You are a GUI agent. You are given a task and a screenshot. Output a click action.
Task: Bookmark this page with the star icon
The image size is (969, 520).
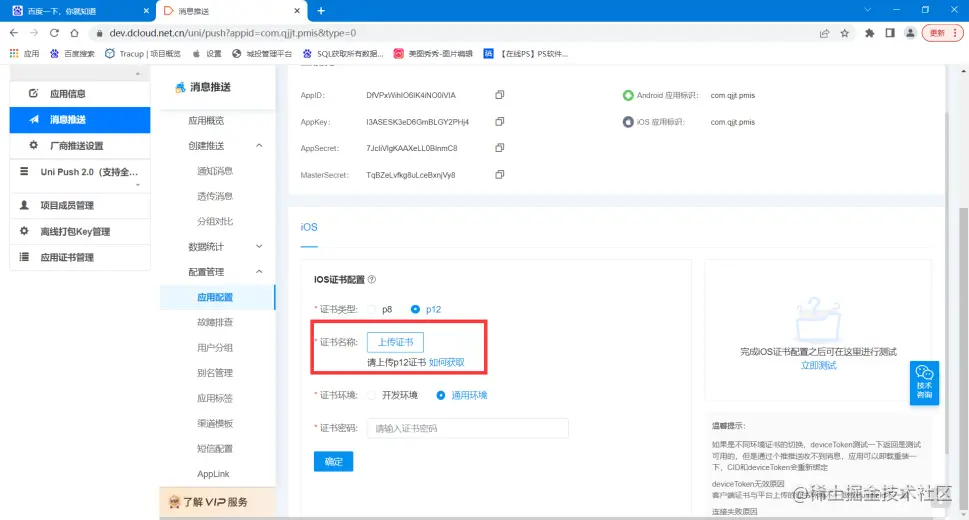pyautogui.click(x=844, y=33)
